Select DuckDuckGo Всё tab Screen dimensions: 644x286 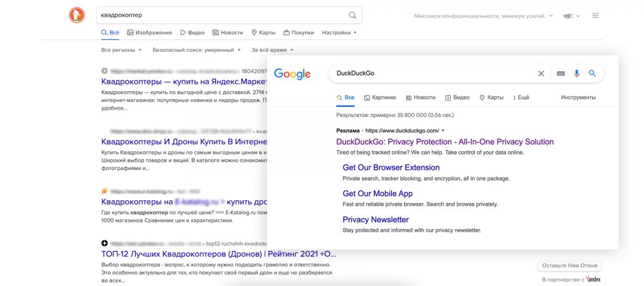tap(110, 32)
